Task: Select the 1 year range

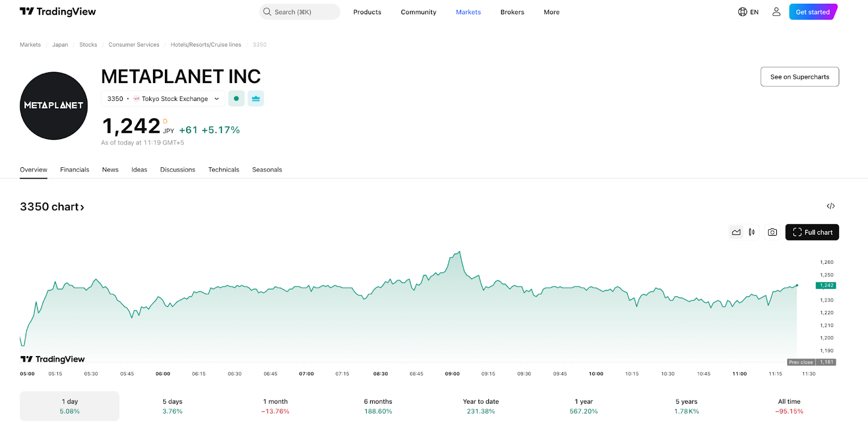Action: pyautogui.click(x=584, y=406)
